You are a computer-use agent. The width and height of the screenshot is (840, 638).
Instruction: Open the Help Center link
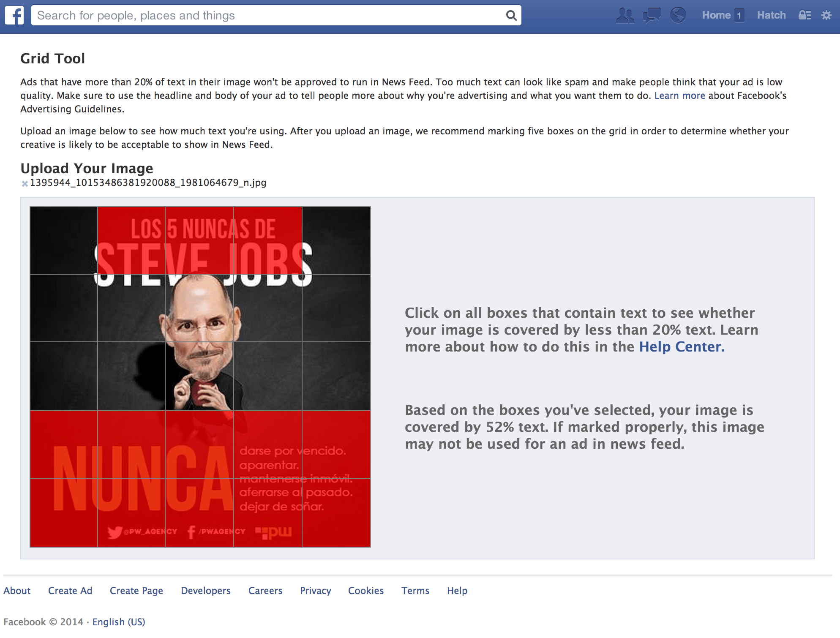coord(682,346)
